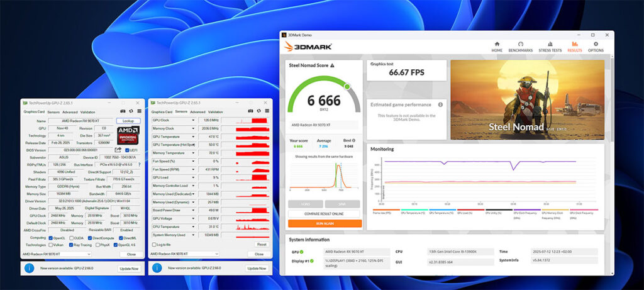Image resolution: width=644 pixels, height=290 pixels.
Task: Open Validation tab in left GPU-Z window
Action: tap(87, 112)
